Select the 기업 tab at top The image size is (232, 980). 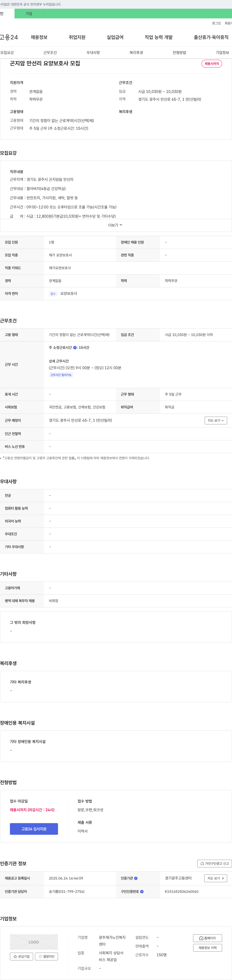point(29,14)
